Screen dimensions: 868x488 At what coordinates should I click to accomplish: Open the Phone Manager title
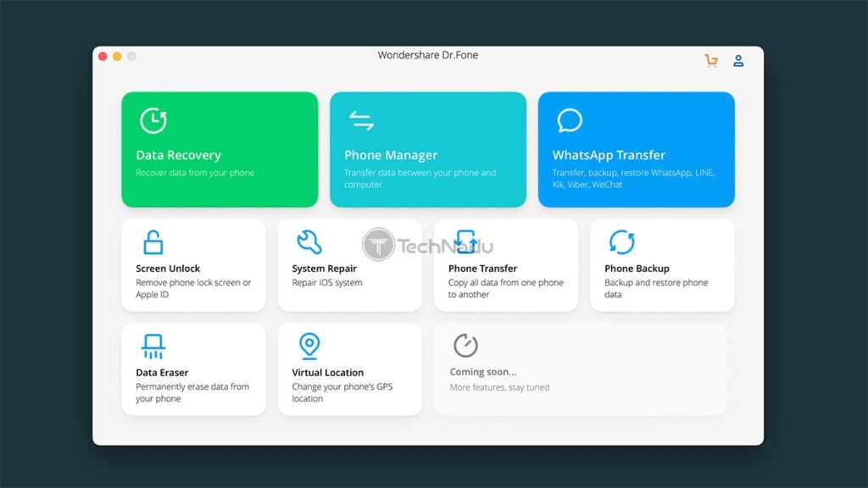391,156
